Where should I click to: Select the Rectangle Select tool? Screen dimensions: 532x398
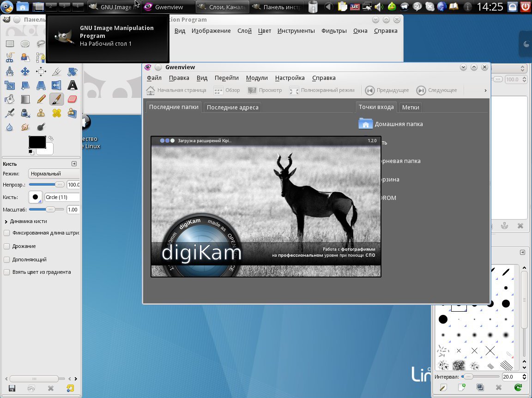click(10, 44)
